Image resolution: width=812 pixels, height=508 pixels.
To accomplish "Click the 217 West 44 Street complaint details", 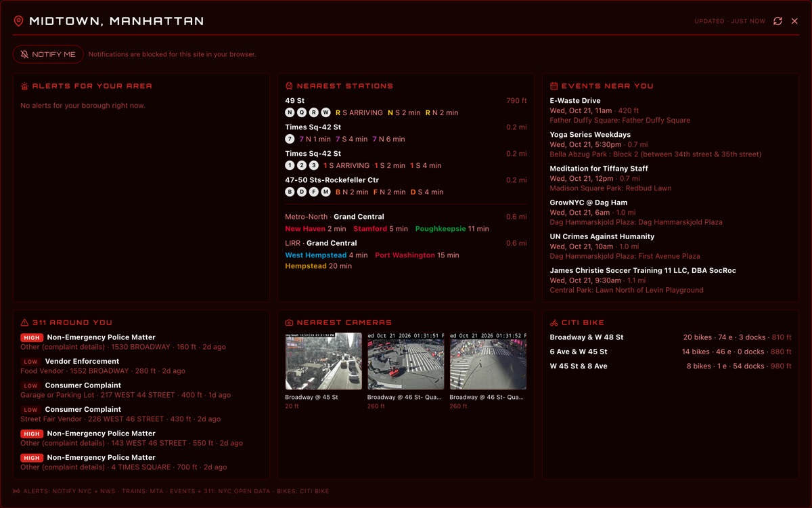I will [x=125, y=395].
